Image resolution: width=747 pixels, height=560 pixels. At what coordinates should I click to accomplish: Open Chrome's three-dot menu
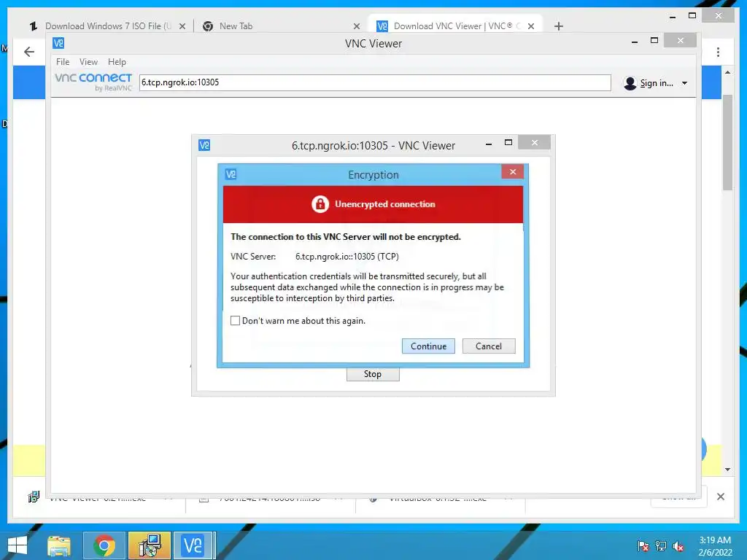point(718,52)
